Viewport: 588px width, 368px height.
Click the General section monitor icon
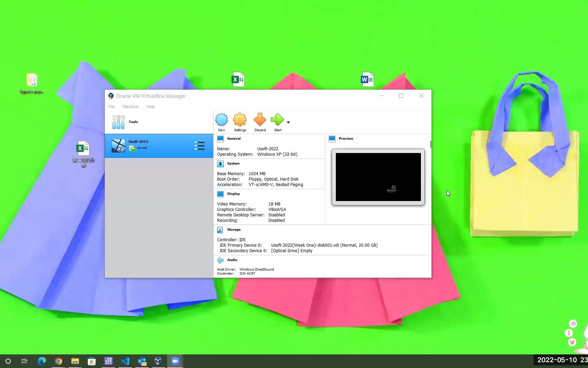coord(220,139)
